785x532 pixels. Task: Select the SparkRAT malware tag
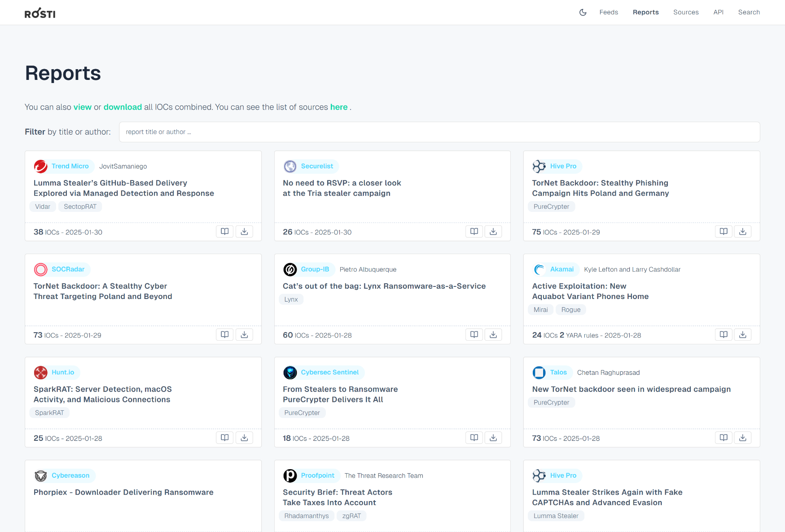49,413
